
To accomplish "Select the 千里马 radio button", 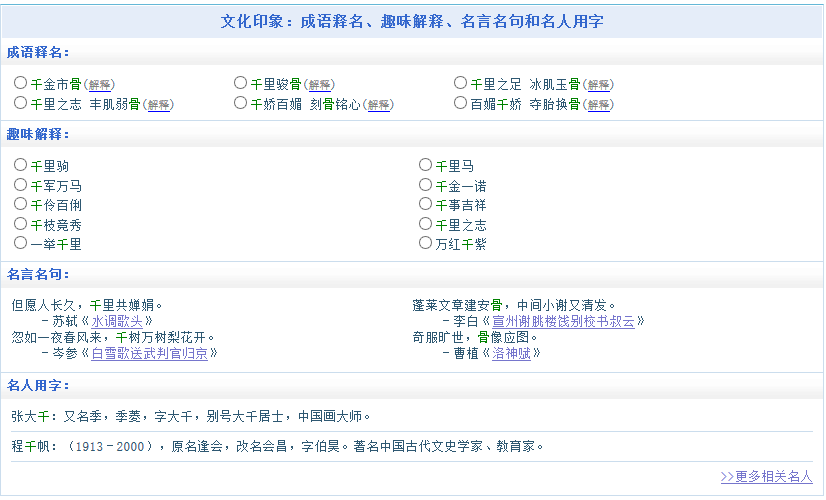I will coord(425,165).
